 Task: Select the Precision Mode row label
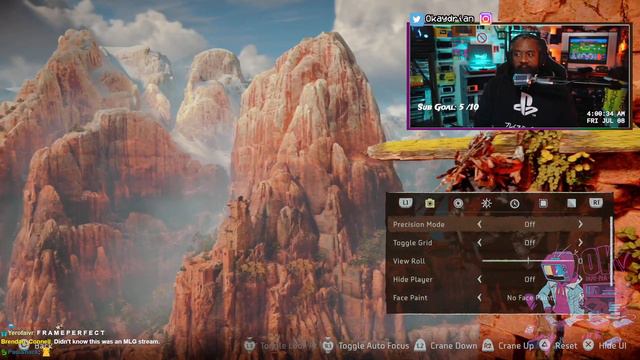[x=418, y=224]
